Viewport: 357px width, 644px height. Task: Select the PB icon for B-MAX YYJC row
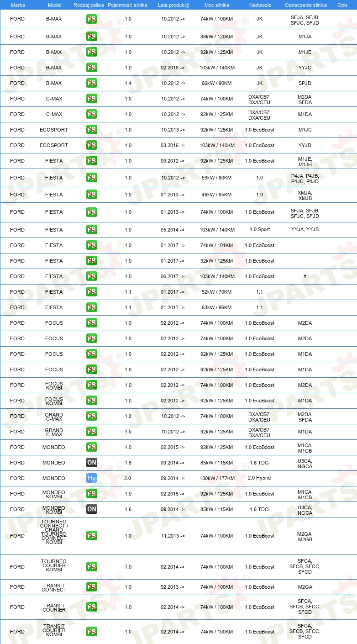pos(92,68)
